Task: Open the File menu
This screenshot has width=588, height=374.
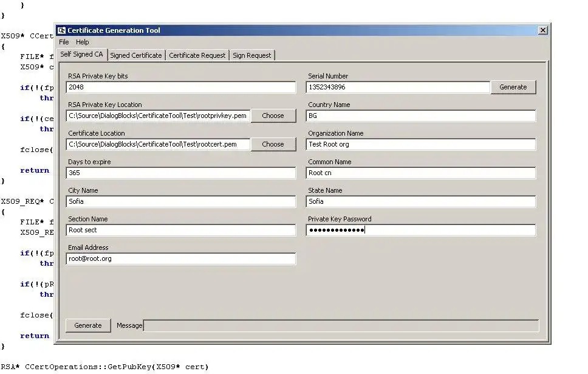Action: coord(64,42)
